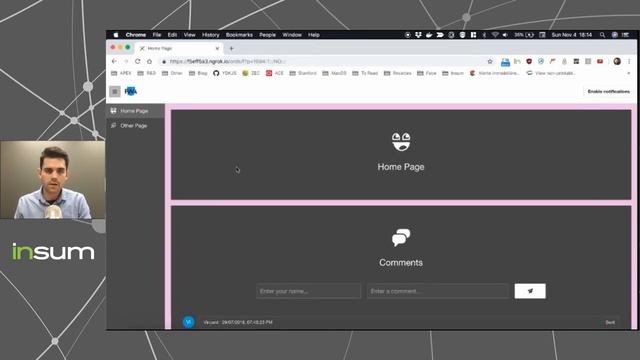This screenshot has height=360, width=640.
Task: Open the Insum bookmarks folder
Action: click(453, 73)
